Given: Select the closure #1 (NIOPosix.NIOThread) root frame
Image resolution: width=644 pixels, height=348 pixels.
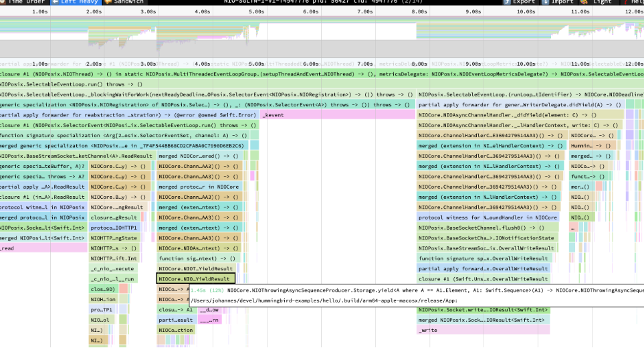Looking at the screenshot, I should coord(322,74).
